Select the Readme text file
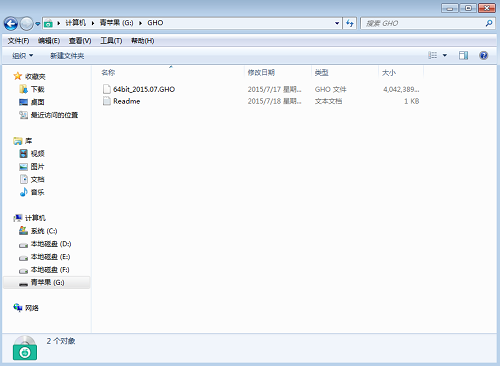This screenshot has height=366, width=500. click(127, 101)
